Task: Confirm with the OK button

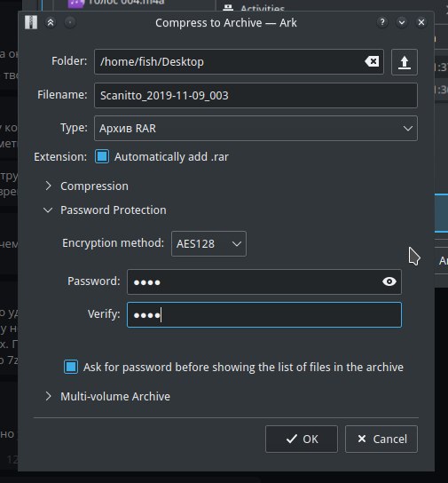Action: pos(302,439)
